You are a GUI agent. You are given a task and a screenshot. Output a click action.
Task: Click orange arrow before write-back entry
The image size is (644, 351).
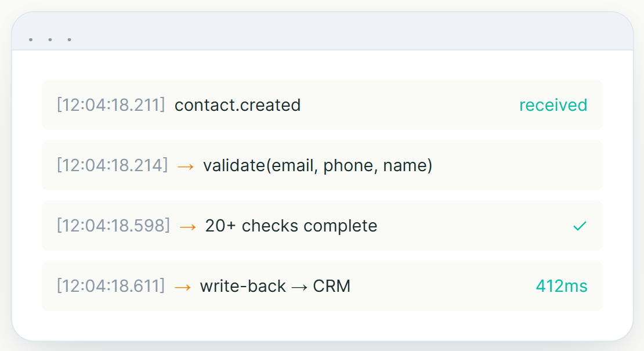point(183,287)
